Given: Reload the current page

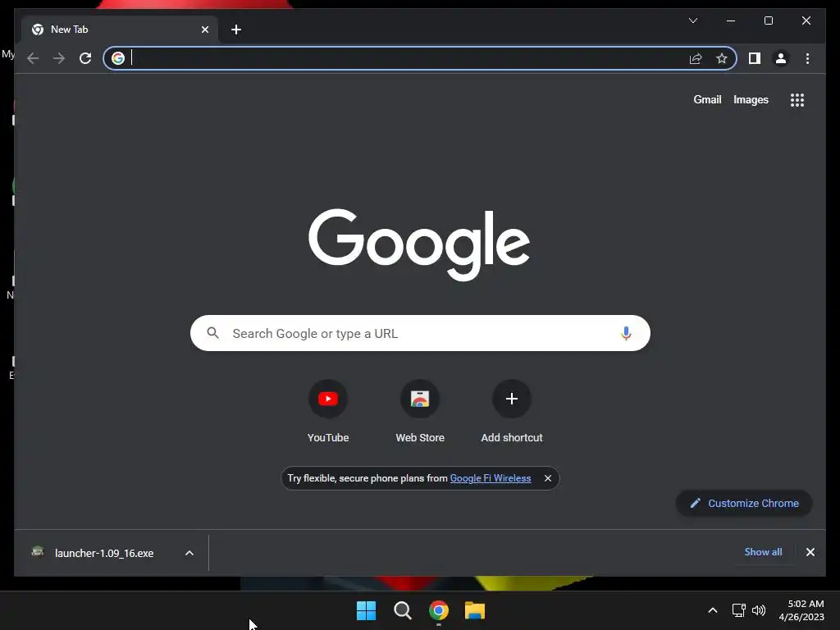Looking at the screenshot, I should (85, 58).
